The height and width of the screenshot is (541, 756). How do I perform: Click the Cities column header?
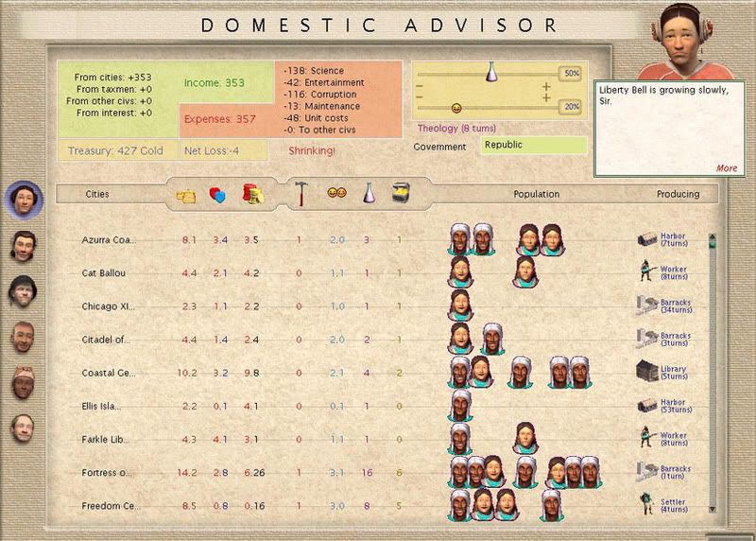[x=97, y=194]
